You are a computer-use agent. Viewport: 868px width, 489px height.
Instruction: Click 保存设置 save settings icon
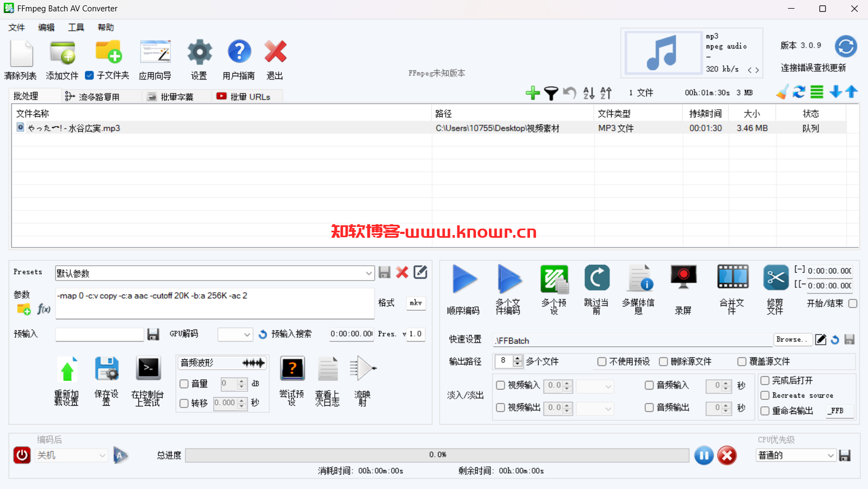click(107, 370)
